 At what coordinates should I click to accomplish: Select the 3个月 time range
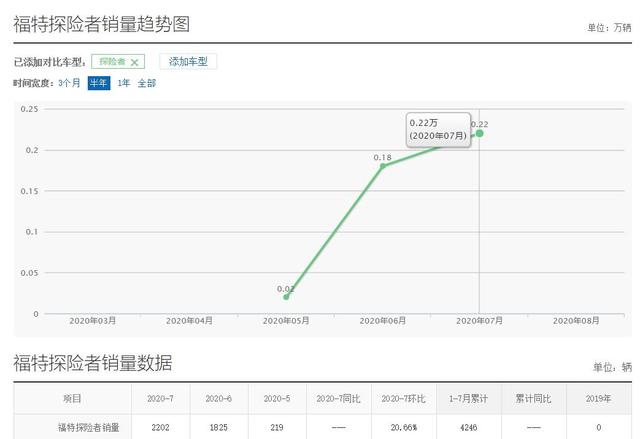(69, 83)
